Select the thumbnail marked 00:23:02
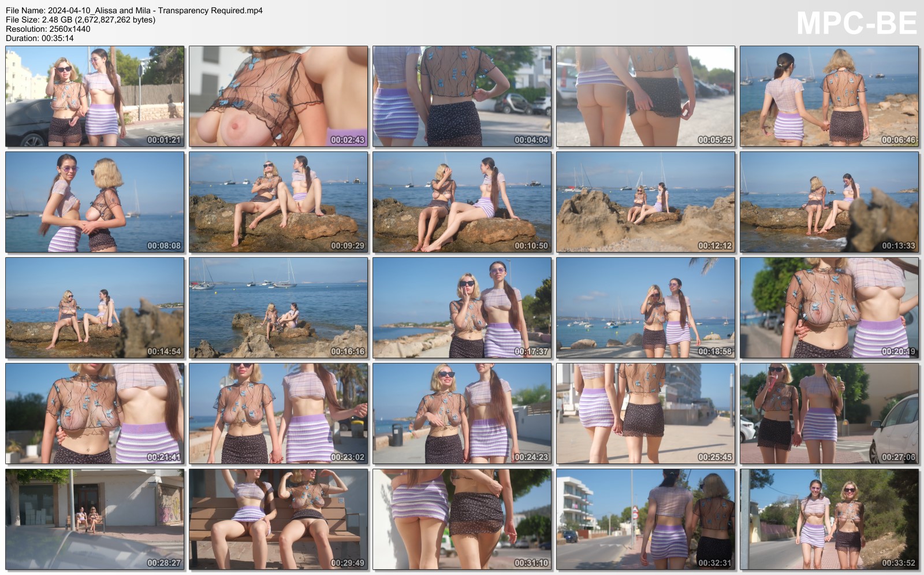This screenshot has height=575, width=924. coord(278,414)
